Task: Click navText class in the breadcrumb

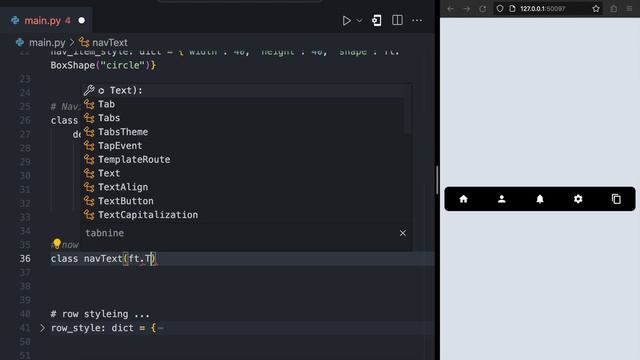Action: (110, 42)
